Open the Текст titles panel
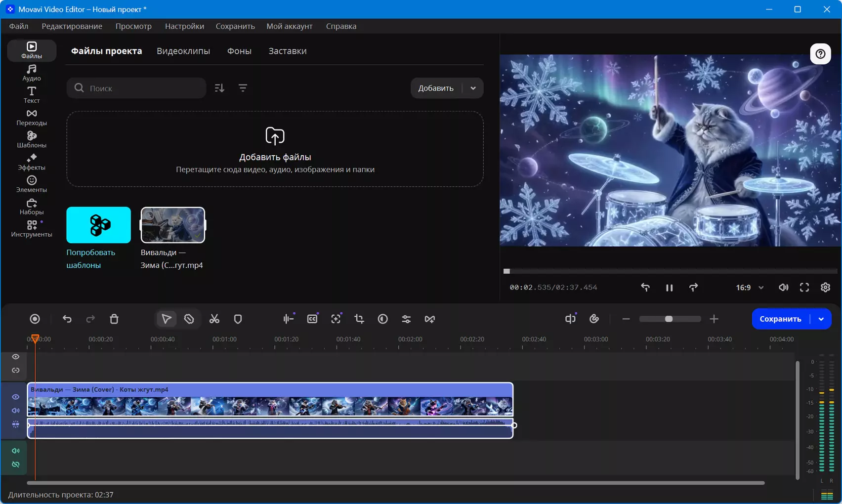 click(32, 95)
